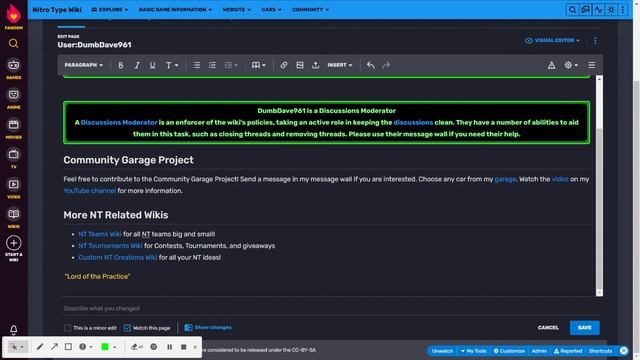Click the Cancel button
This screenshot has height=360, width=640.
[548, 327]
